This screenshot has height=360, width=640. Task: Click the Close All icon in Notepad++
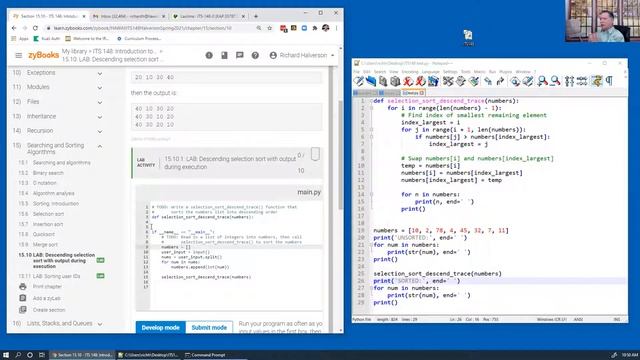(420, 81)
